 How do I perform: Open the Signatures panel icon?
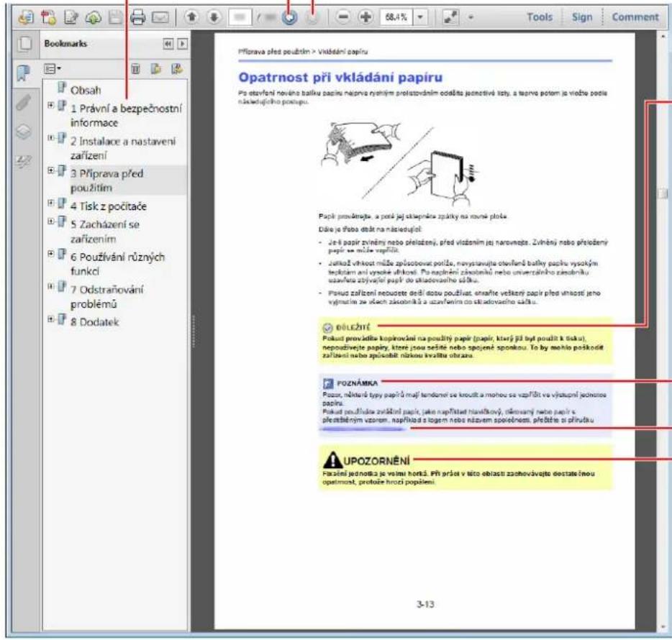coord(24,162)
